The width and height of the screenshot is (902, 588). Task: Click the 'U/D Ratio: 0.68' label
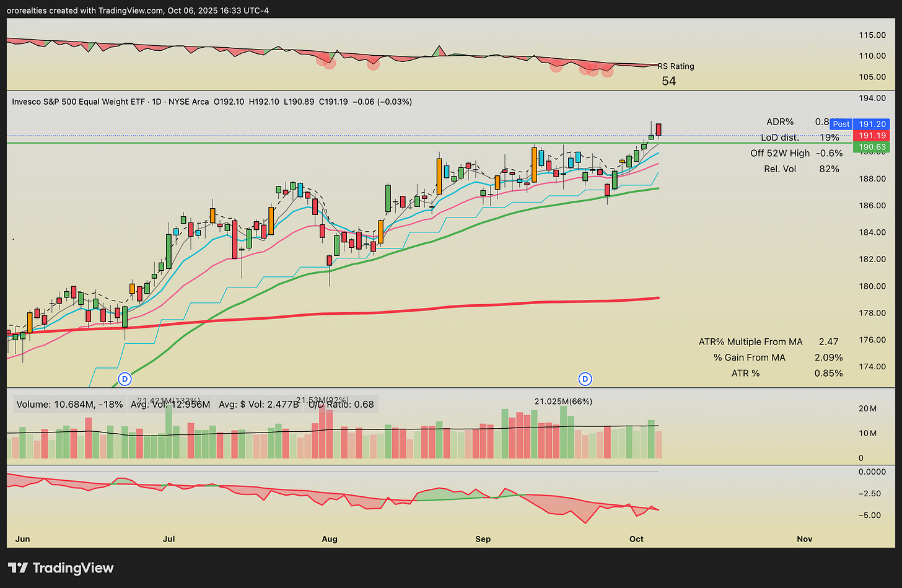342,405
